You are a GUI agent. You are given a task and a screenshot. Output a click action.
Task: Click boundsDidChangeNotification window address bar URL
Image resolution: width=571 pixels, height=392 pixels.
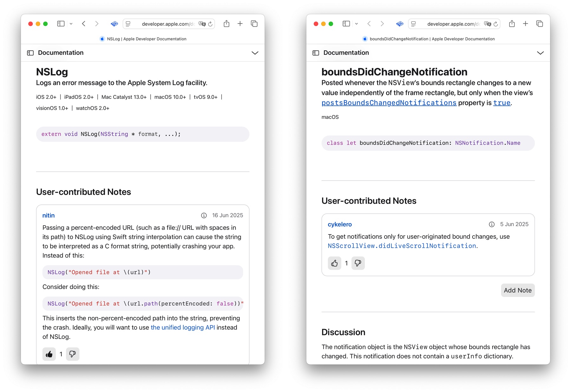click(x=453, y=24)
